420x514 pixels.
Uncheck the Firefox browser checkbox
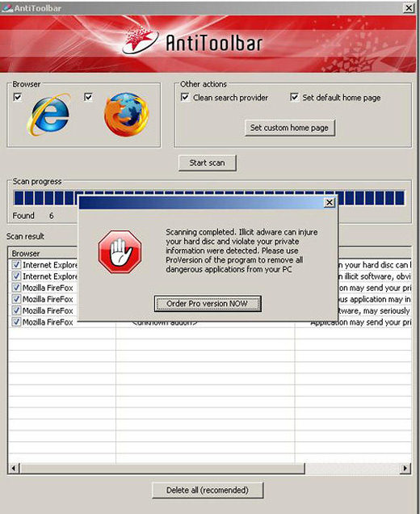[88, 97]
